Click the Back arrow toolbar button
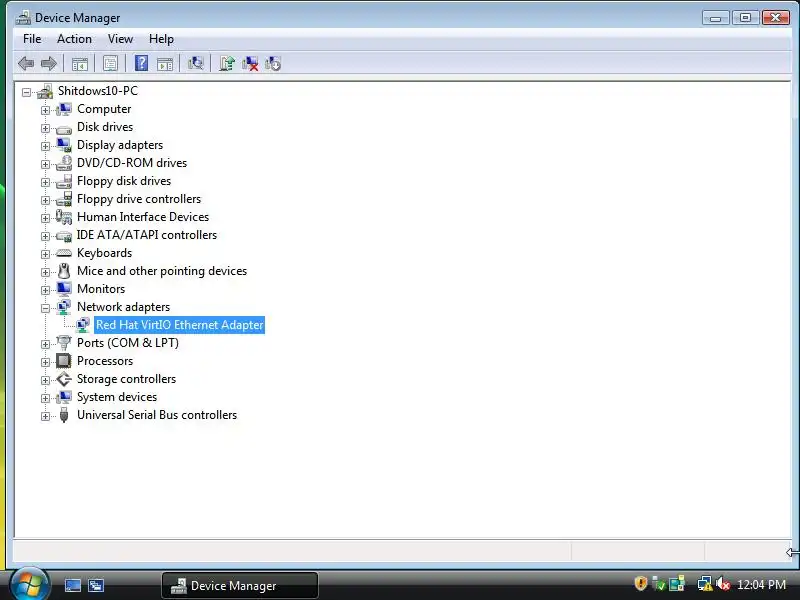The width and height of the screenshot is (800, 600). [x=26, y=64]
